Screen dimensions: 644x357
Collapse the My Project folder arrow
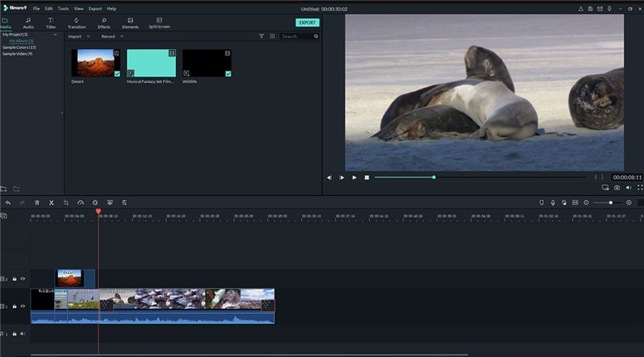pos(55,35)
